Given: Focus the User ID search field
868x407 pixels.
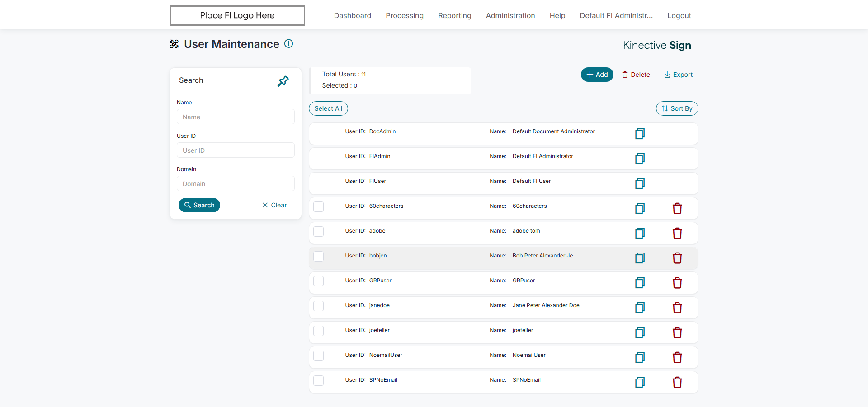Looking at the screenshot, I should click(236, 150).
